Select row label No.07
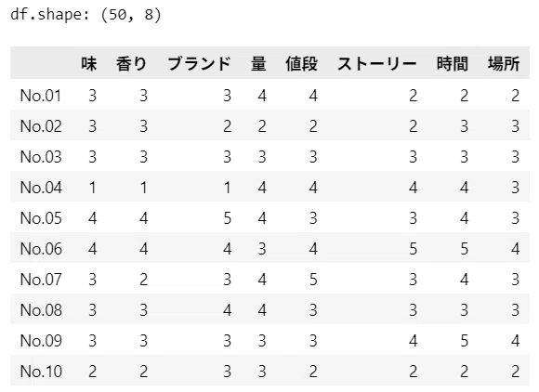This screenshot has width=539, height=392. (41, 280)
